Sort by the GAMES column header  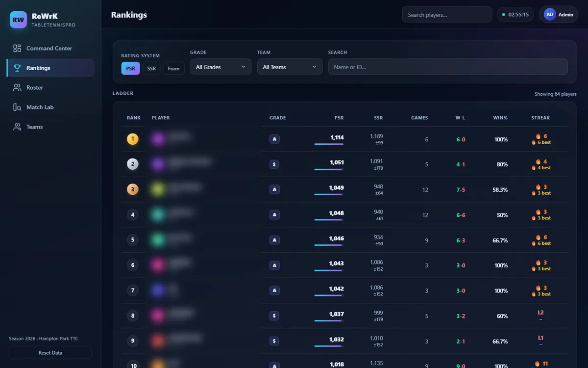(x=419, y=118)
